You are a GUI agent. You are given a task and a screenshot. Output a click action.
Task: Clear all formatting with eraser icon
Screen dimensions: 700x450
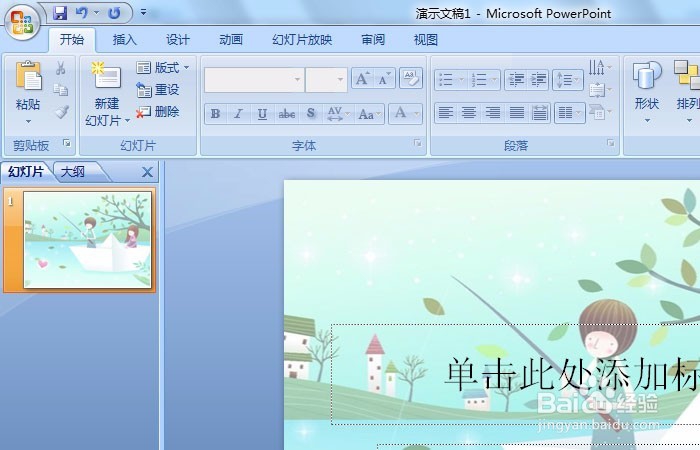pyautogui.click(x=411, y=79)
